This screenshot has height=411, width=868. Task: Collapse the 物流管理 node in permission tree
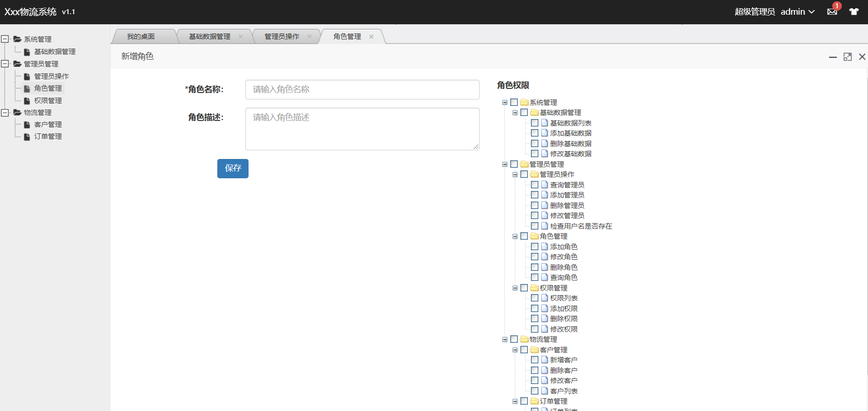point(504,340)
